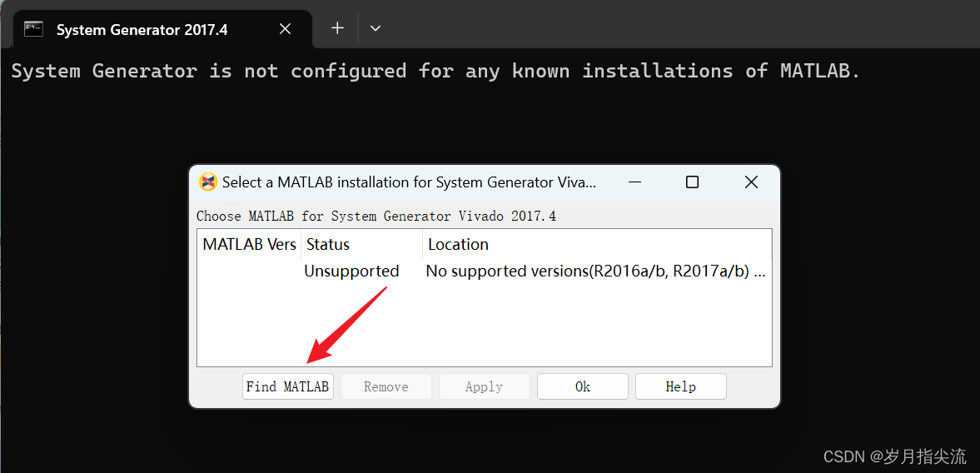Screen dimensions: 980x473
Task: Click the Find MATLAB button
Action: [x=287, y=386]
